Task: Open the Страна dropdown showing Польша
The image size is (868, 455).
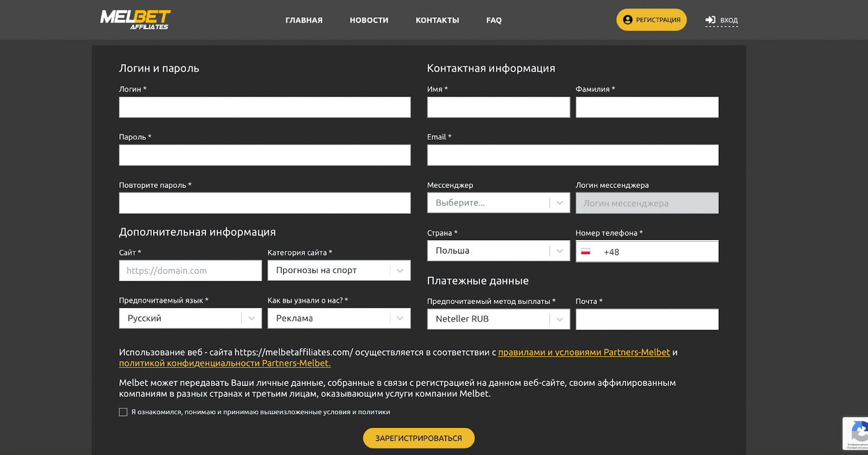Action: (499, 251)
